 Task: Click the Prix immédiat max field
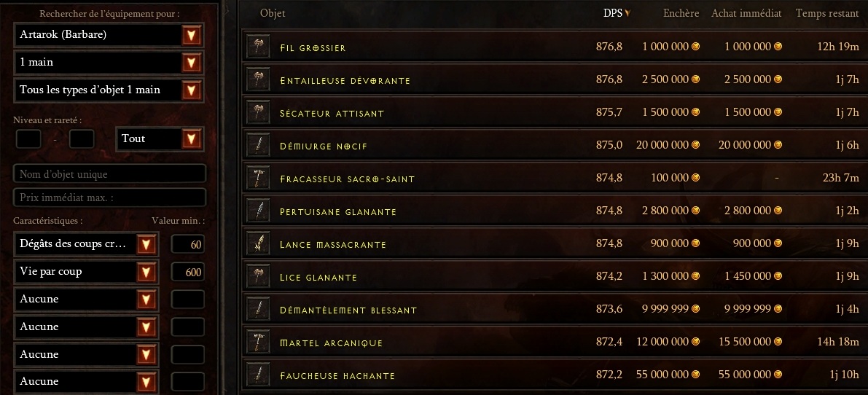pos(109,197)
